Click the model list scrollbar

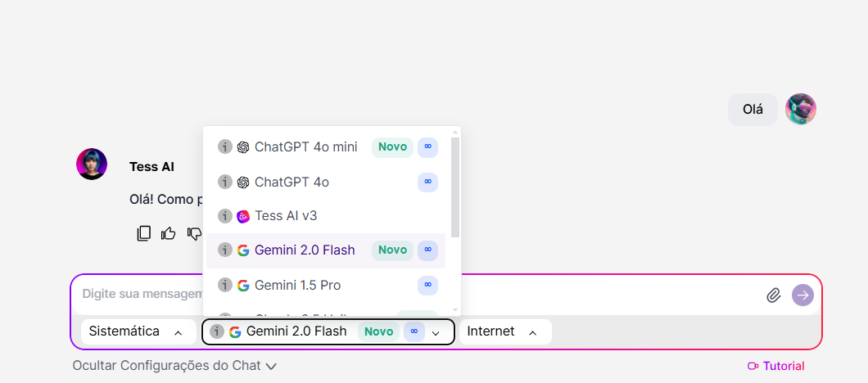(455, 187)
